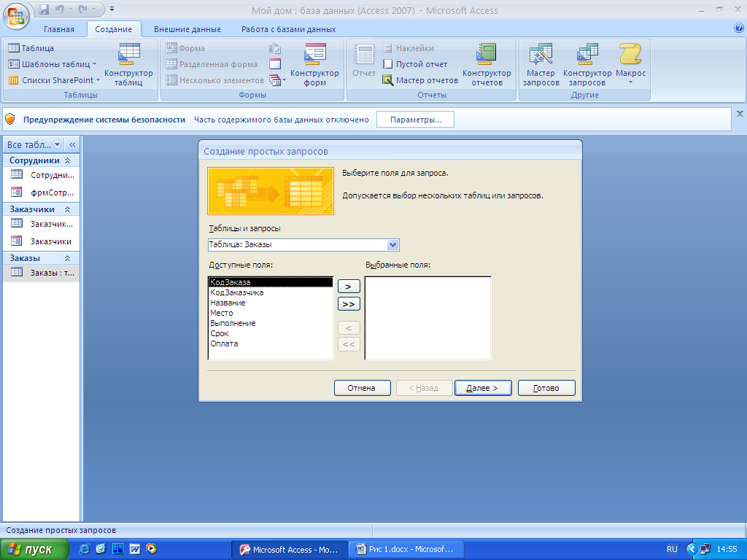747x560 pixels.
Task: Open Таблицы и запросы combo box
Action: [x=303, y=245]
